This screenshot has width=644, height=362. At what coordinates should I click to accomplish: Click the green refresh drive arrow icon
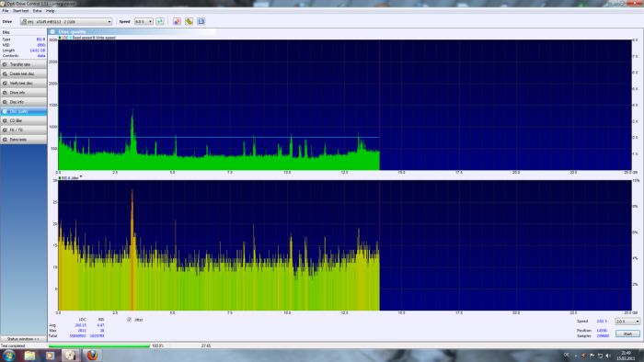[160, 21]
